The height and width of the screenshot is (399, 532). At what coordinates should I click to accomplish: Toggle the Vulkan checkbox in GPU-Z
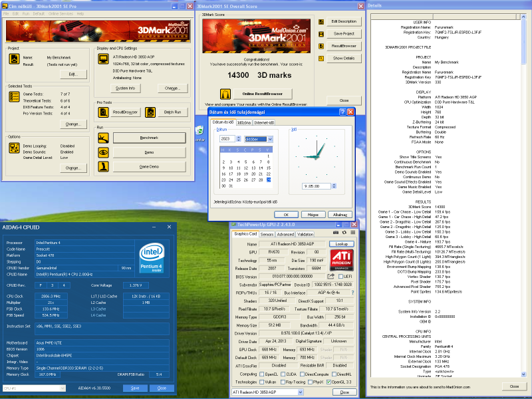(x=261, y=382)
